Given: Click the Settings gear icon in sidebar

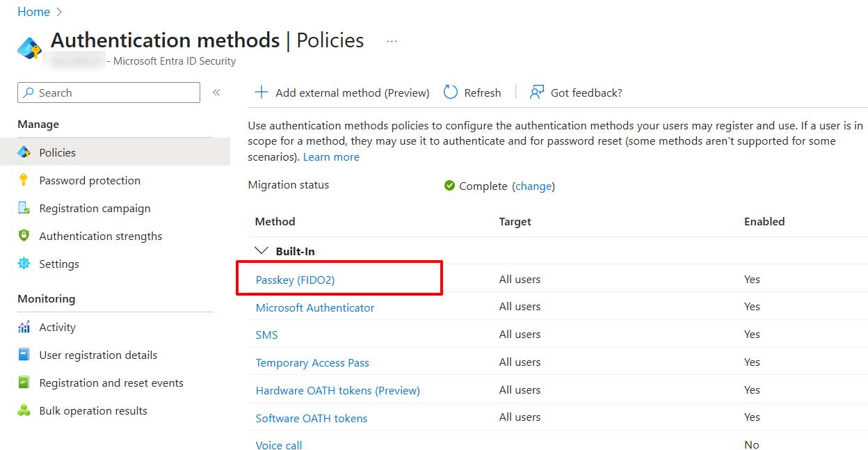Looking at the screenshot, I should (24, 264).
